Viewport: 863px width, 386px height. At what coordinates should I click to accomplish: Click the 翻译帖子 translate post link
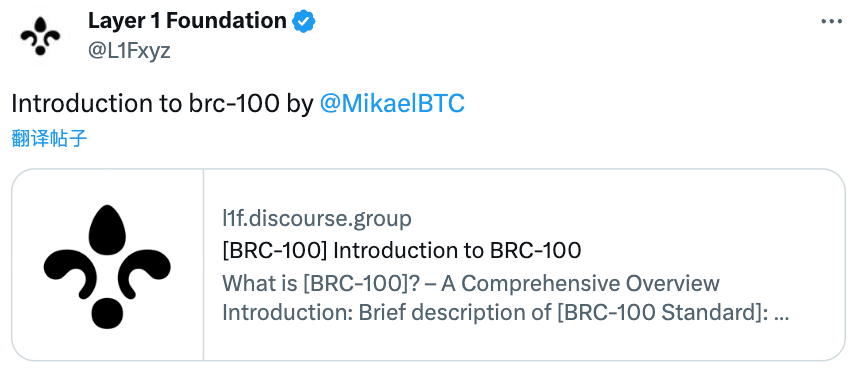(49, 139)
